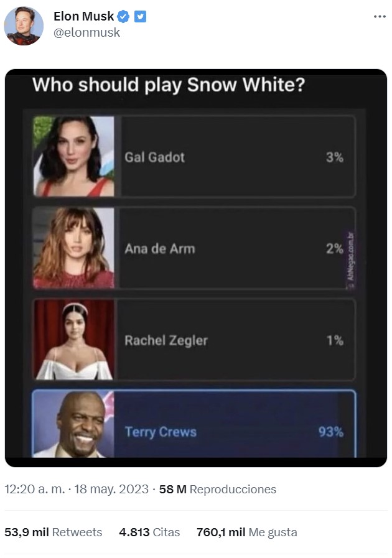
Task: Open the three-dot more options menu
Action: pos(380,17)
